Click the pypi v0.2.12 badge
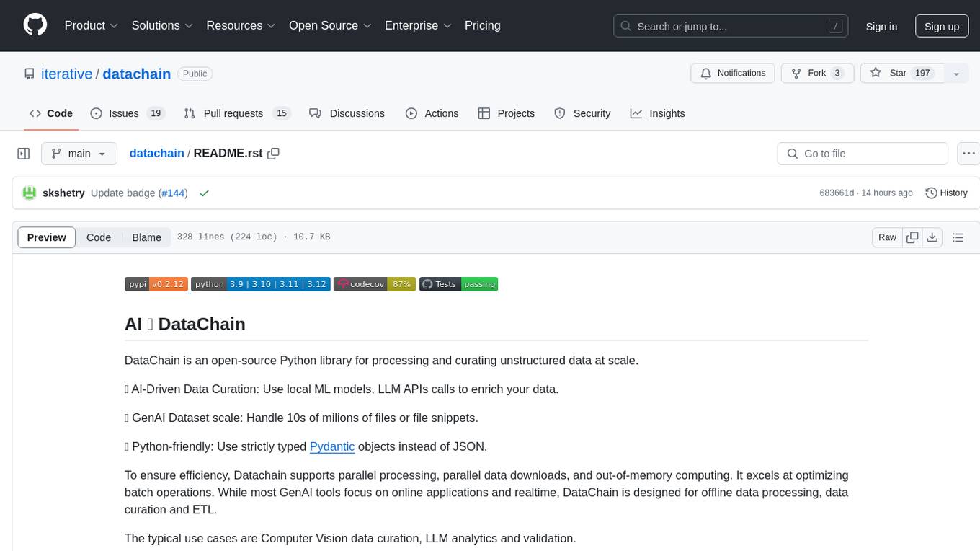Image resolution: width=980 pixels, height=551 pixels. [x=156, y=284]
